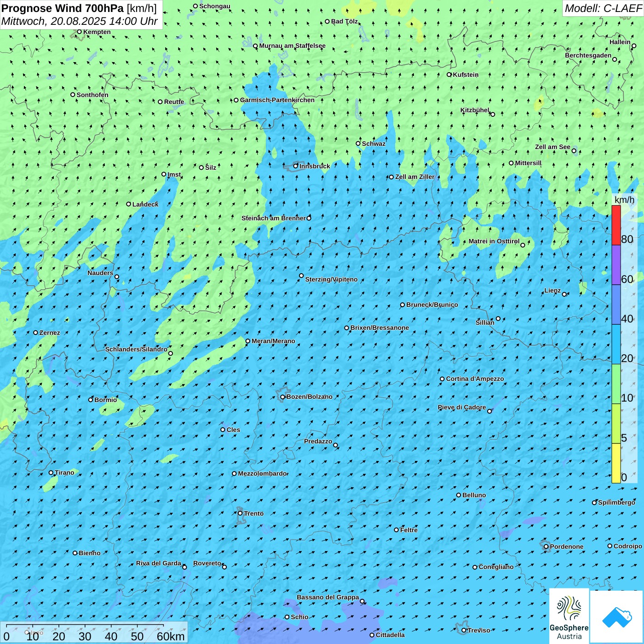
Task: Click the 'Kitzbühel' label
Action: click(475, 110)
